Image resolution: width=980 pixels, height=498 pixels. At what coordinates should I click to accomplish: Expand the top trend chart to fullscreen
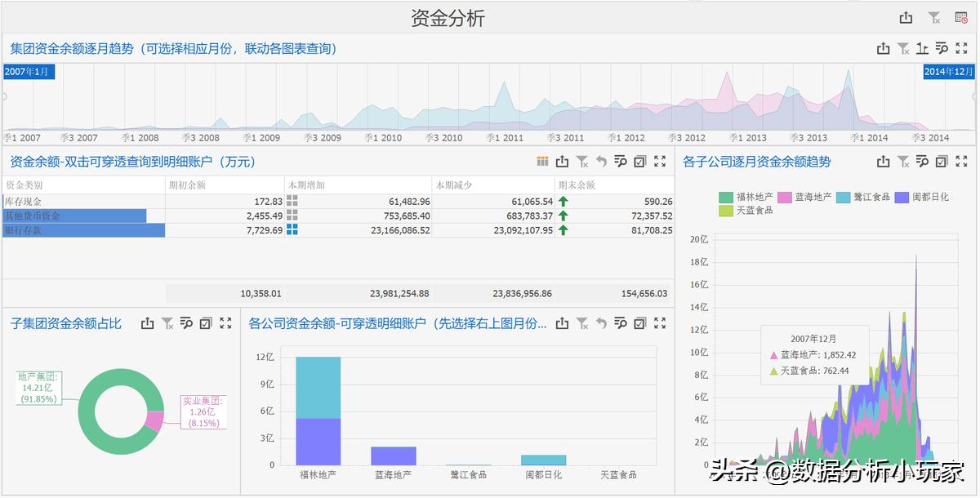coord(961,47)
